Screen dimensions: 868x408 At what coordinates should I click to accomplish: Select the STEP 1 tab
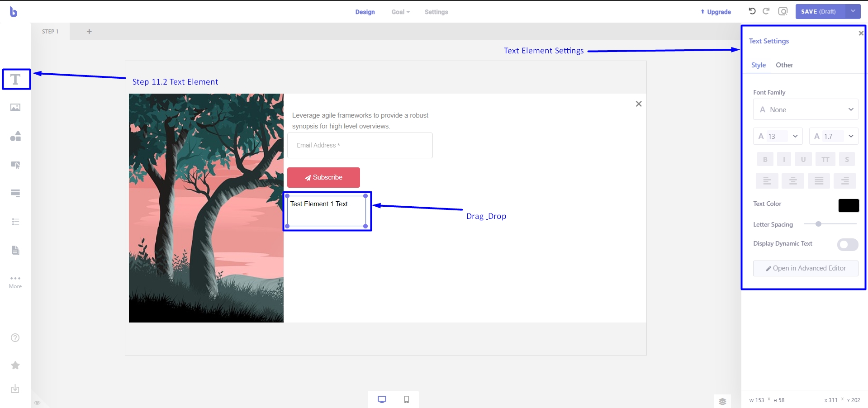click(x=50, y=31)
